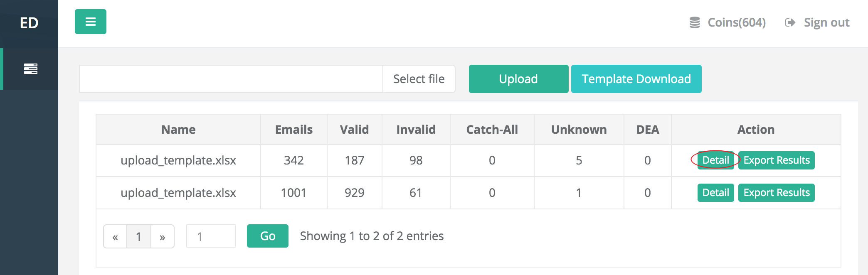Select page 1 in pagination
The width and height of the screenshot is (868, 275).
tap(138, 236)
